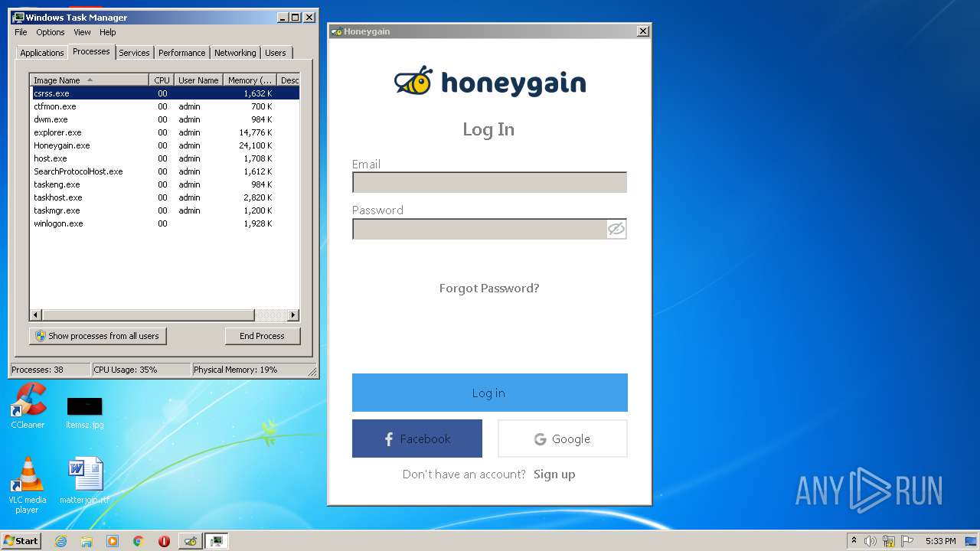Image resolution: width=980 pixels, height=551 pixels.
Task: Open the itemsz.jpg desktop file
Action: click(84, 412)
